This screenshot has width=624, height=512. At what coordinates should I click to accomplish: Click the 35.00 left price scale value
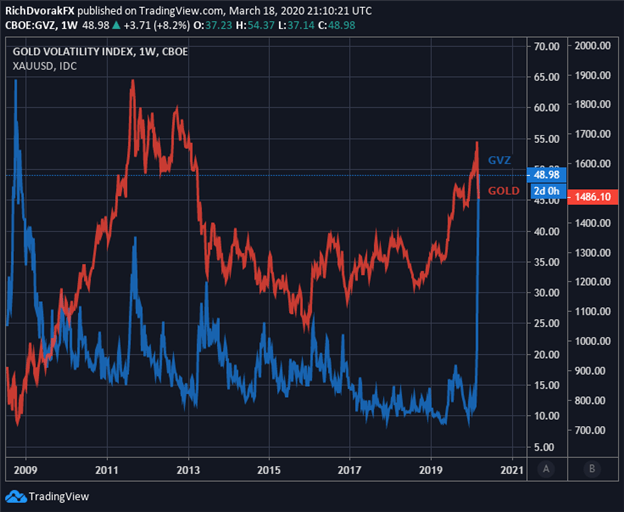pos(546,262)
